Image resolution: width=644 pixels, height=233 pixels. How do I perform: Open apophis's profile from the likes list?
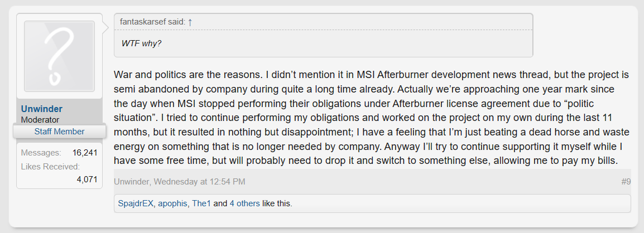(172, 203)
